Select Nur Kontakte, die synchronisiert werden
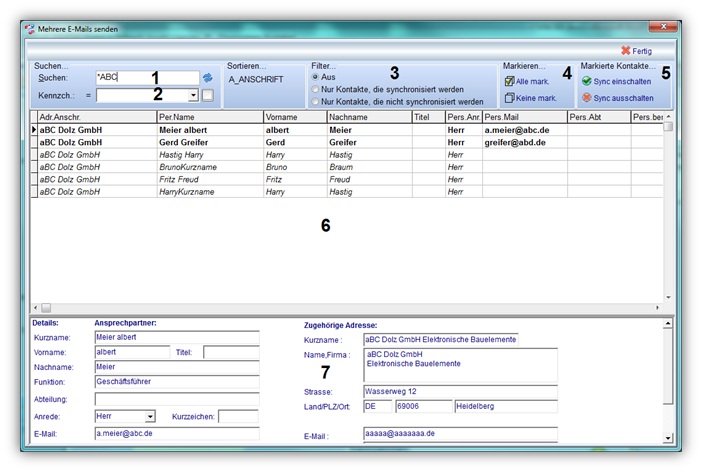The height and width of the screenshot is (472, 702). click(x=315, y=90)
